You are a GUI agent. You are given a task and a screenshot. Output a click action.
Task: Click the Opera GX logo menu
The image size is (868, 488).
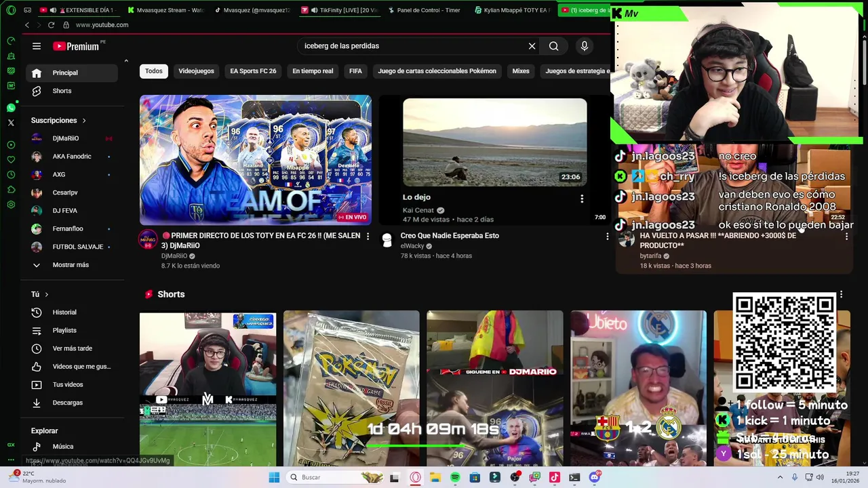tap(11, 10)
